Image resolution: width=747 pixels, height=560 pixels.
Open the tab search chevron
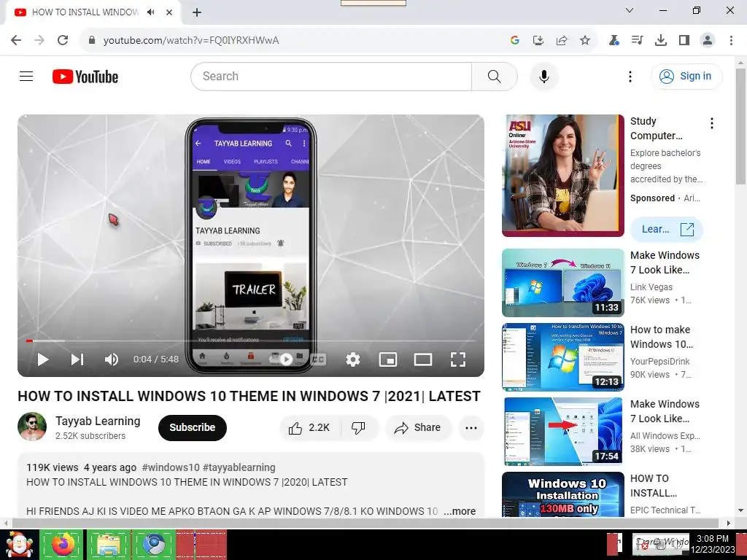(630, 10)
